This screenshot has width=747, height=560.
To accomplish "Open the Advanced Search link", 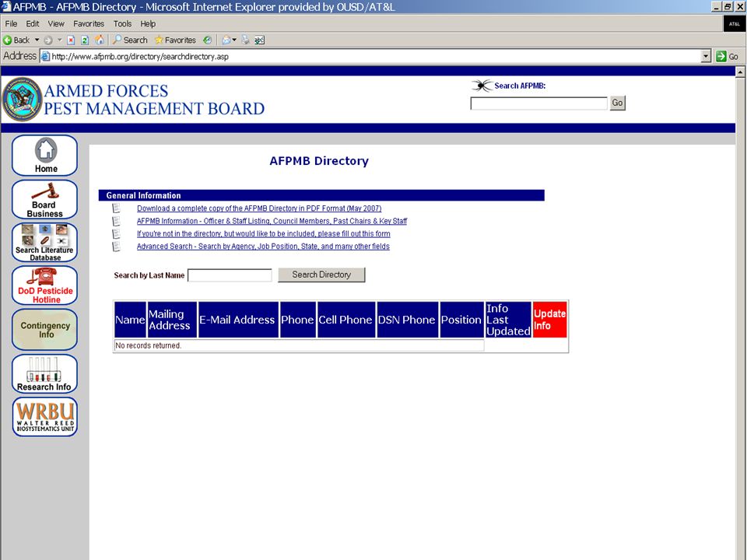I will point(263,247).
